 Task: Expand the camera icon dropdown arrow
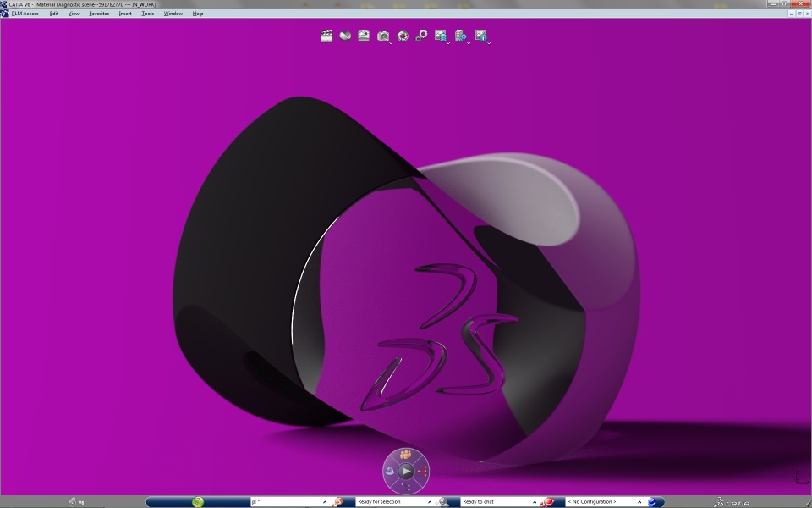(x=391, y=43)
